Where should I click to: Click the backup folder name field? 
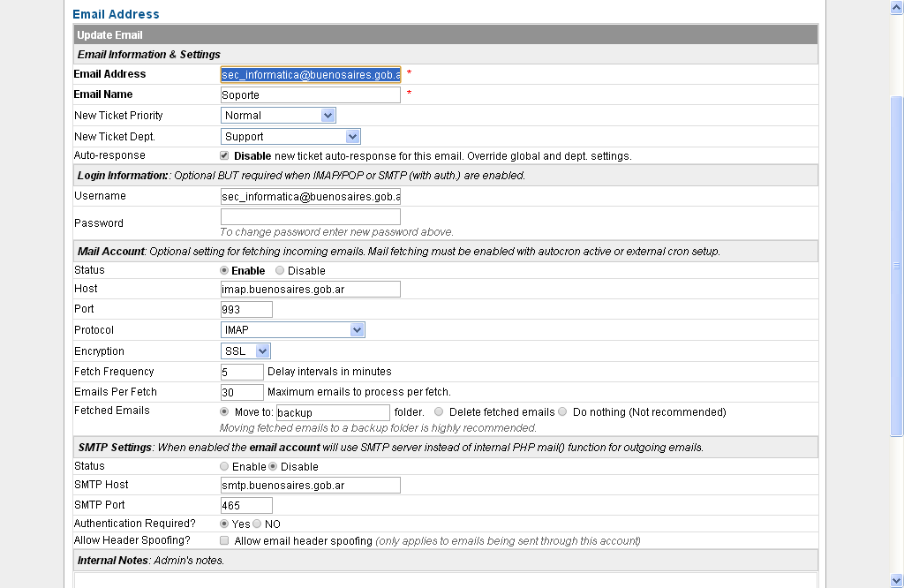[333, 413]
